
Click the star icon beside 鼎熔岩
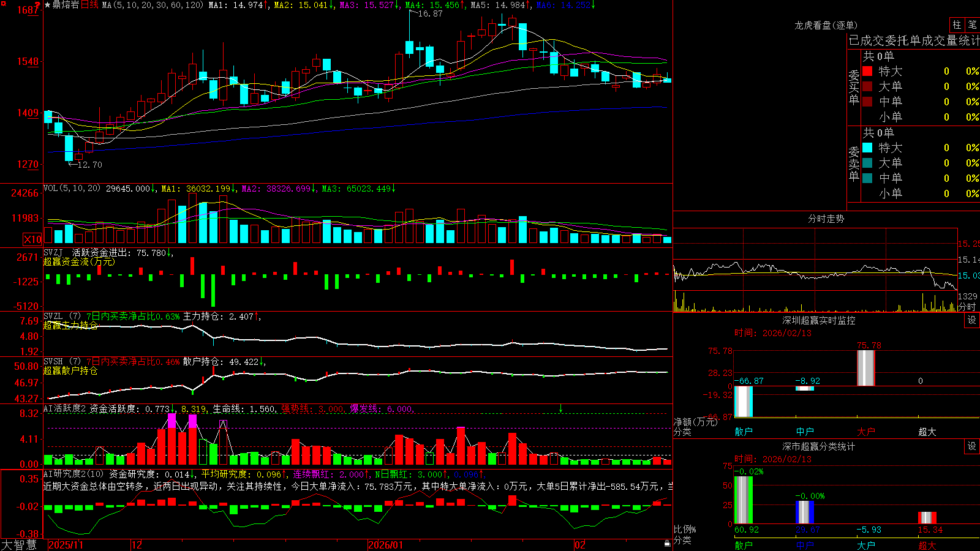tap(47, 5)
